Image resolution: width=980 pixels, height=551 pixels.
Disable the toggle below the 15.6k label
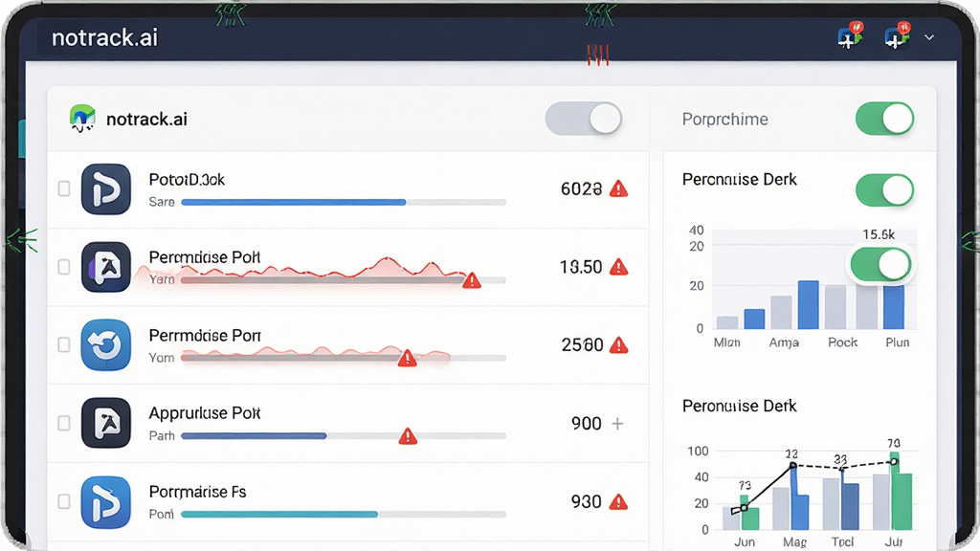[880, 264]
